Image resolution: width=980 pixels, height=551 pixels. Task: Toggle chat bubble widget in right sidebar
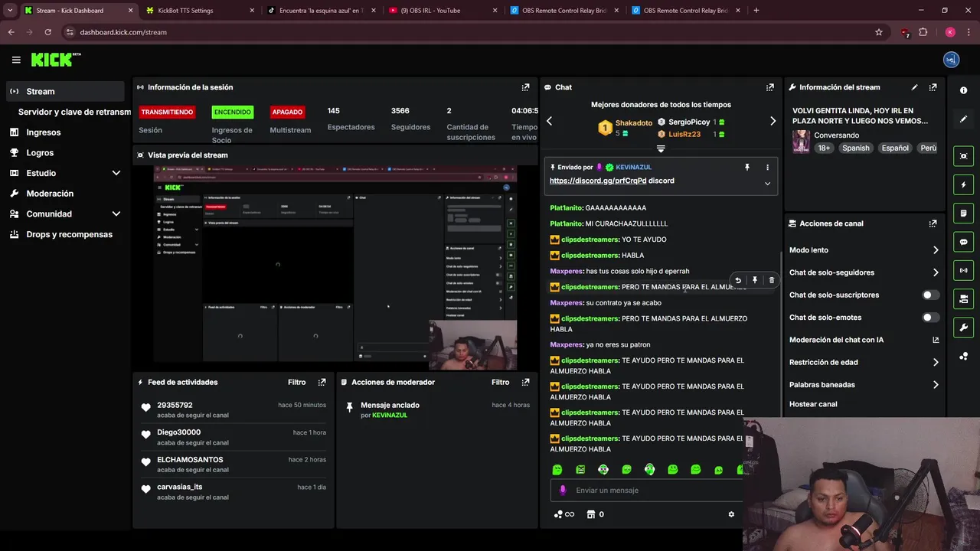pyautogui.click(x=963, y=242)
